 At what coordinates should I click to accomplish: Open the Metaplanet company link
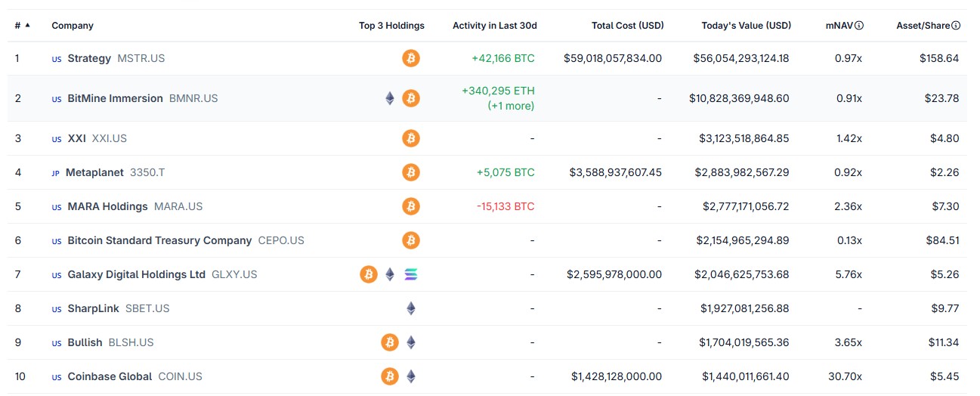click(94, 172)
